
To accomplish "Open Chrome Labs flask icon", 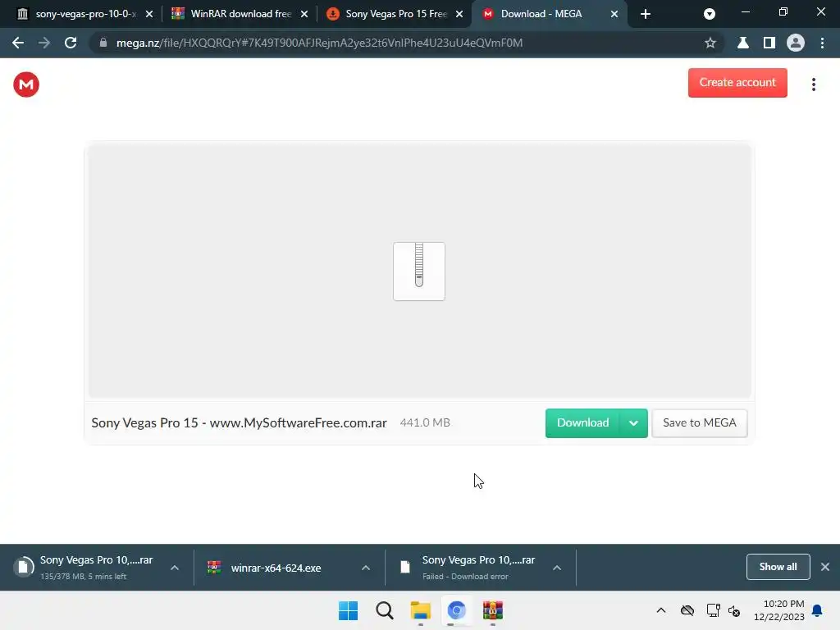I will [x=743, y=43].
